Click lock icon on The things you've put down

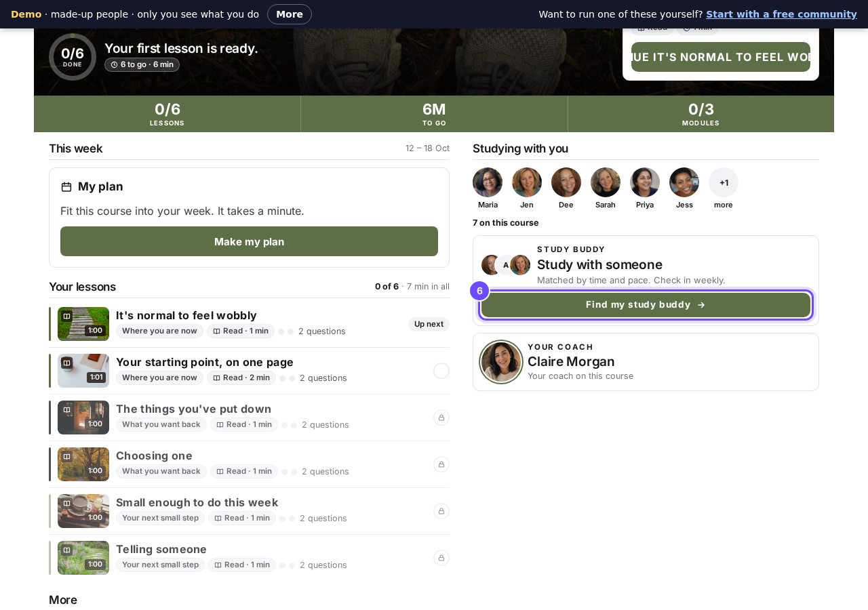[441, 418]
